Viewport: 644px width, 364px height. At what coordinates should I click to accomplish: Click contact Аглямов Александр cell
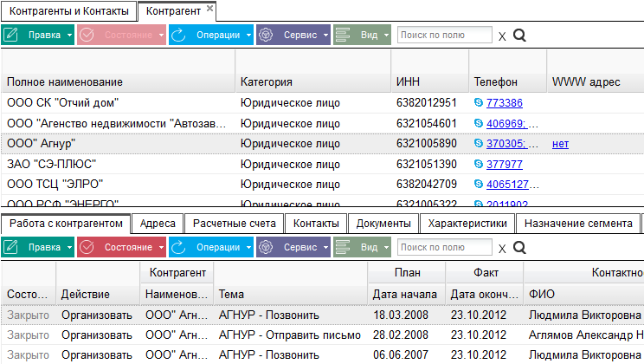click(586, 335)
